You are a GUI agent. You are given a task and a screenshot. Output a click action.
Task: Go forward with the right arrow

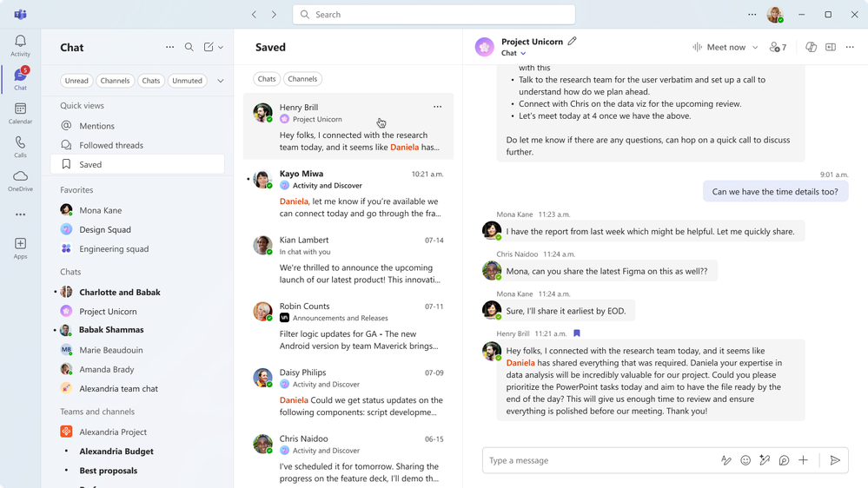coord(274,15)
